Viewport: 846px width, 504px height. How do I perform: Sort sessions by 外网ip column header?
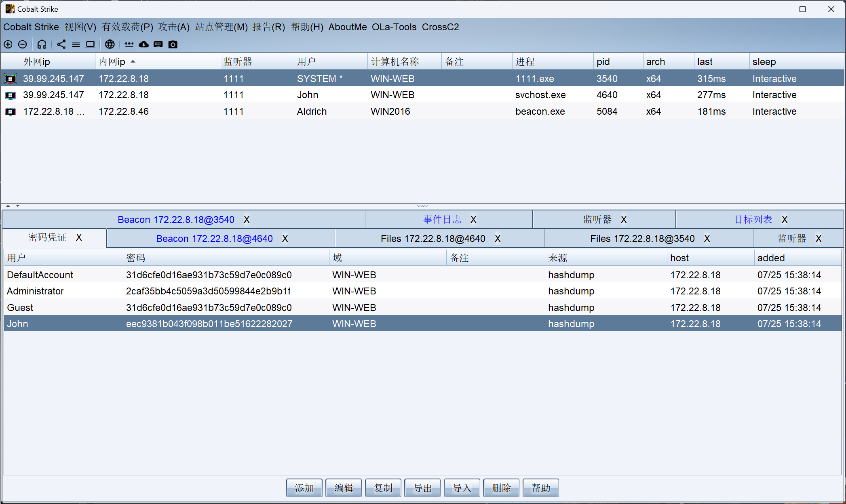[57, 62]
